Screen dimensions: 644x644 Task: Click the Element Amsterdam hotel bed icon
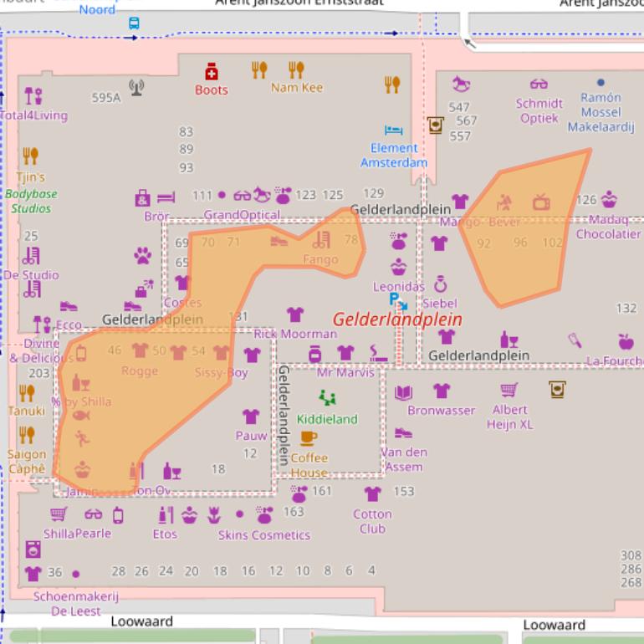(394, 130)
